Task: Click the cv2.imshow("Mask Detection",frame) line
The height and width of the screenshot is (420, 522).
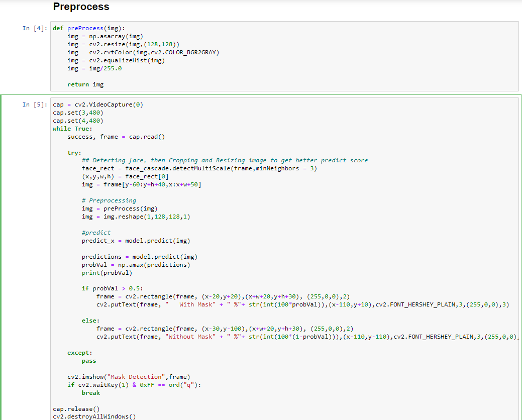Action: [129, 377]
